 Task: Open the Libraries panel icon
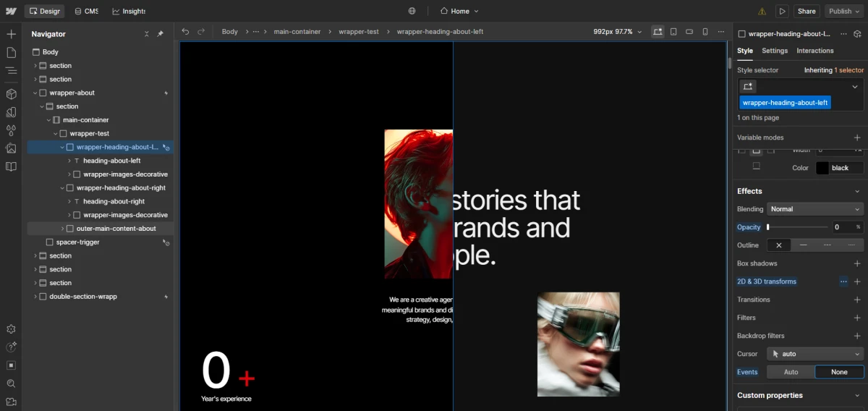click(11, 166)
